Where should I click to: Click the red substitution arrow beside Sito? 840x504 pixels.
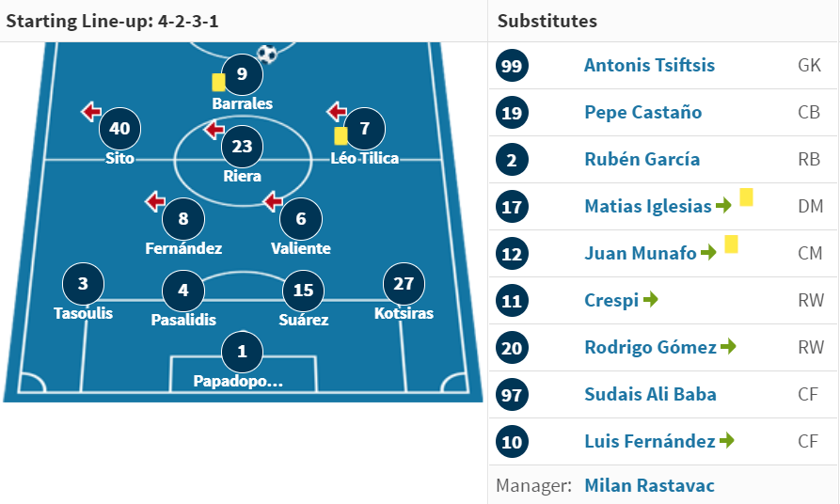91,112
